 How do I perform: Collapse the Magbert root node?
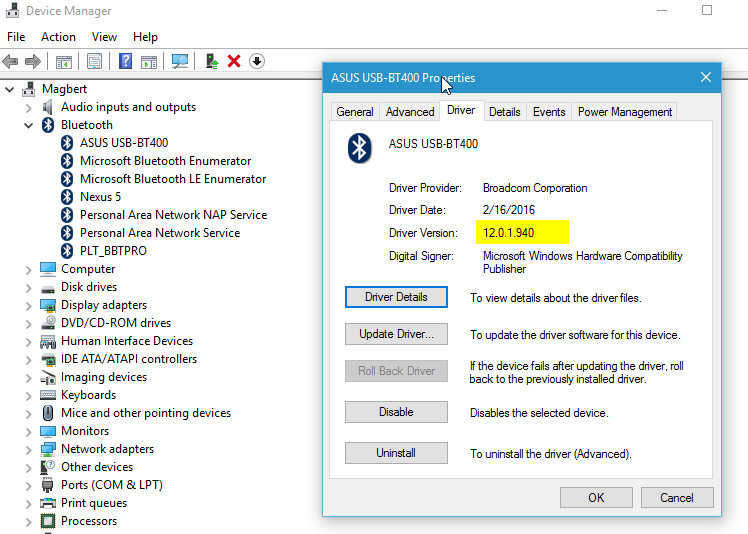[10, 89]
